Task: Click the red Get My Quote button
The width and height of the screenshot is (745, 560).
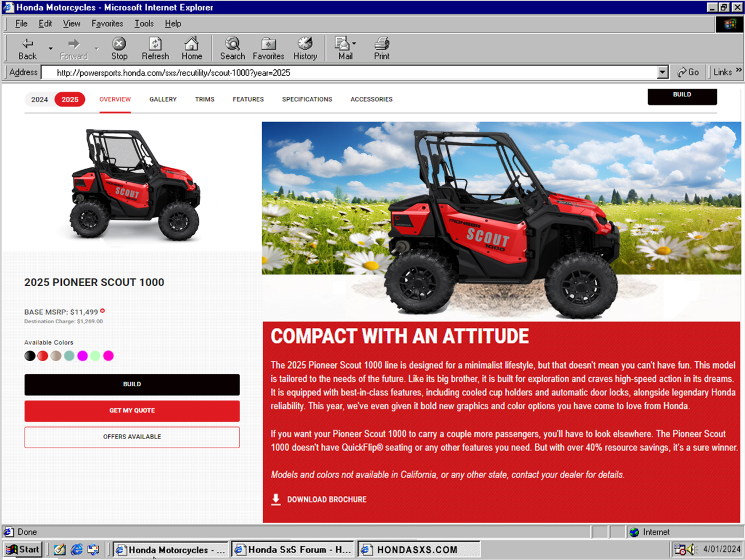Action: pos(132,411)
